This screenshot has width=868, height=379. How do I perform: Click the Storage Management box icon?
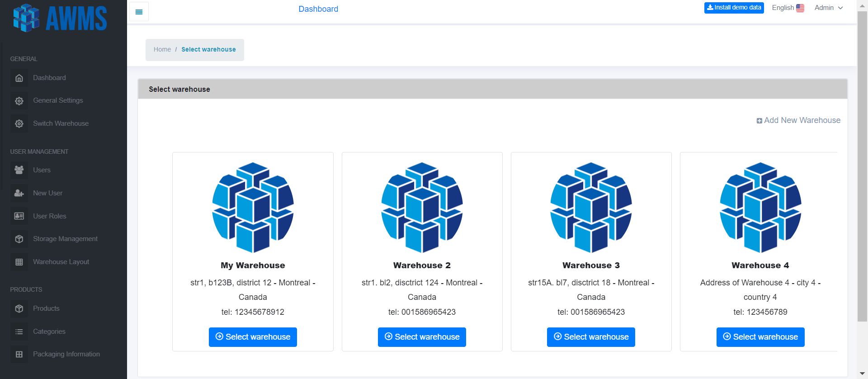click(x=19, y=239)
